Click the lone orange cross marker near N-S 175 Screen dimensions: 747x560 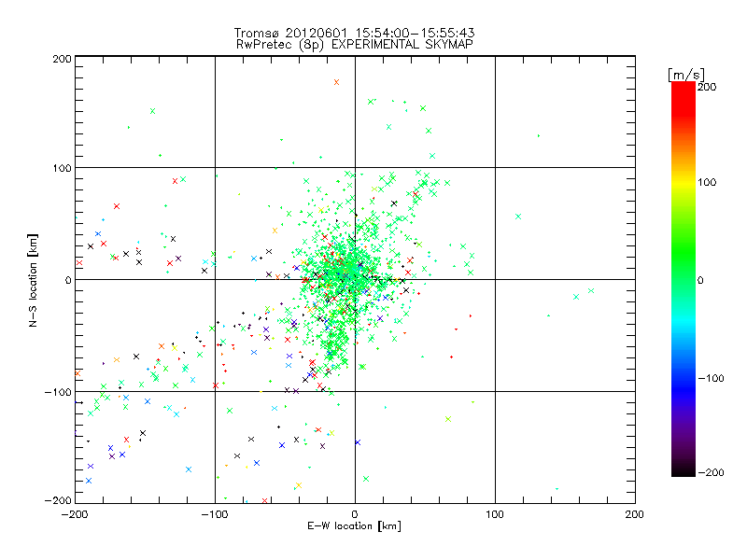336,82
